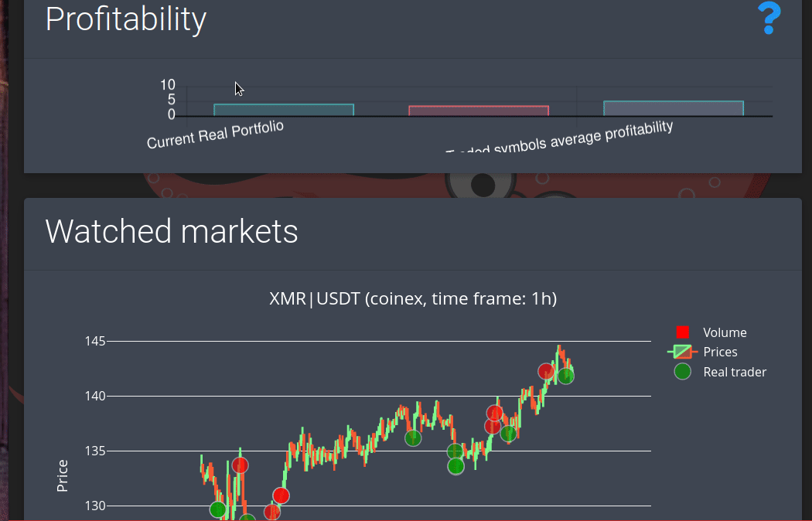Click the green marker between 135 and 140 lines
812x521 pixels.
coord(508,434)
